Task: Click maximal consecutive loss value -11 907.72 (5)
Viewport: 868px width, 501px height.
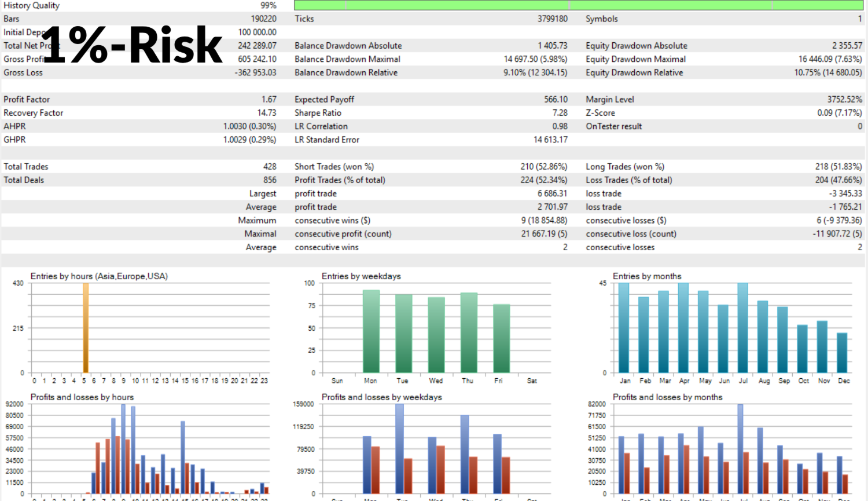Action: pyautogui.click(x=837, y=233)
